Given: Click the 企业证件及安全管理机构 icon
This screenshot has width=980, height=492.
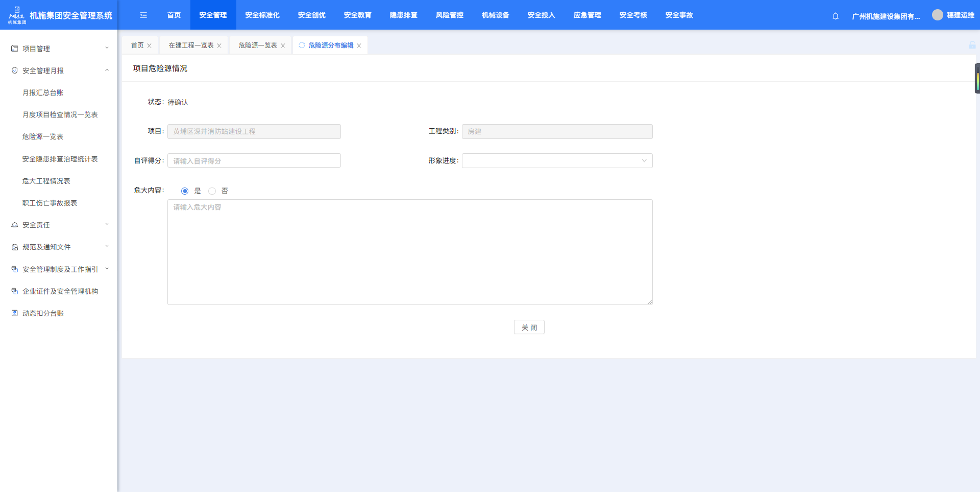Looking at the screenshot, I should pyautogui.click(x=15, y=291).
